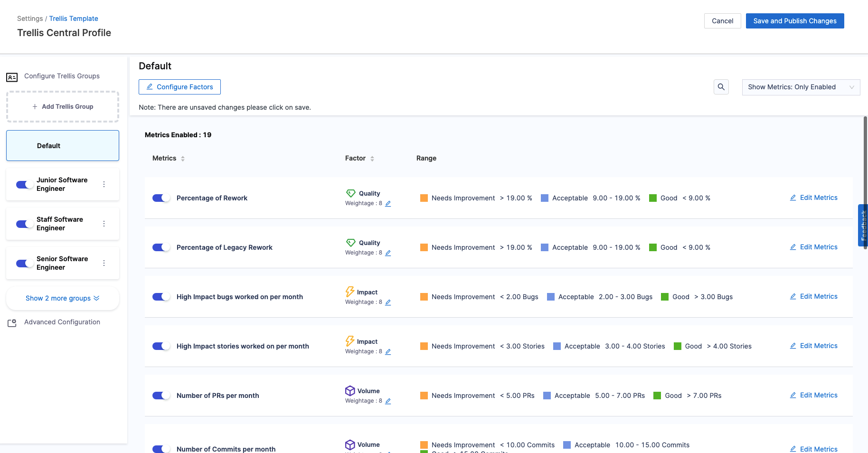The width and height of the screenshot is (868, 453).
Task: Click weightage pencil for Number of PRs per month
Action: click(x=388, y=401)
